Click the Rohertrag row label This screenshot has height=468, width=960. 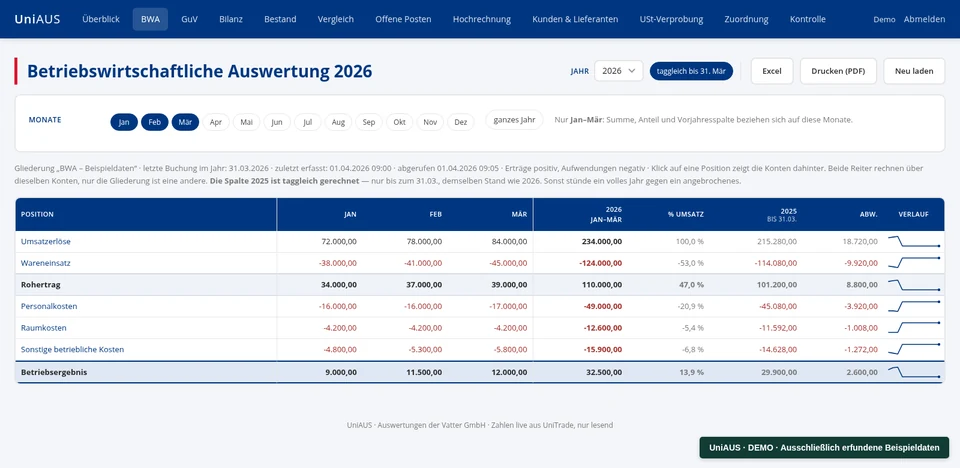pos(40,285)
